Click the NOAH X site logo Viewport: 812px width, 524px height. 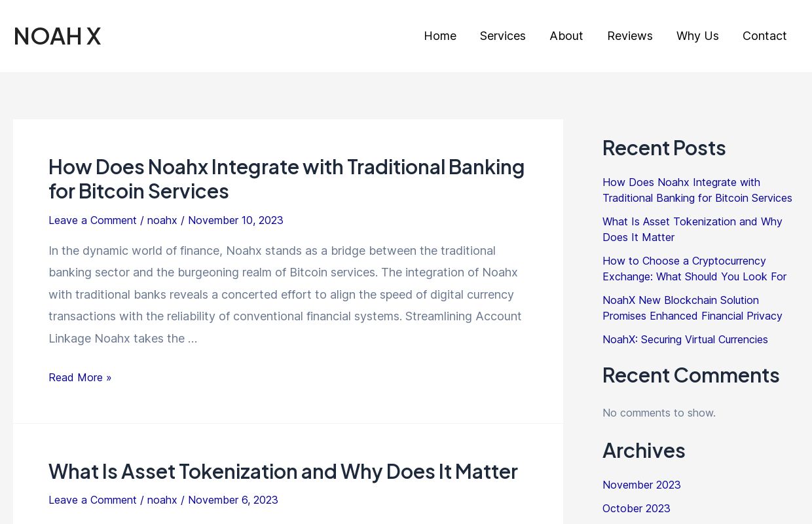(57, 36)
